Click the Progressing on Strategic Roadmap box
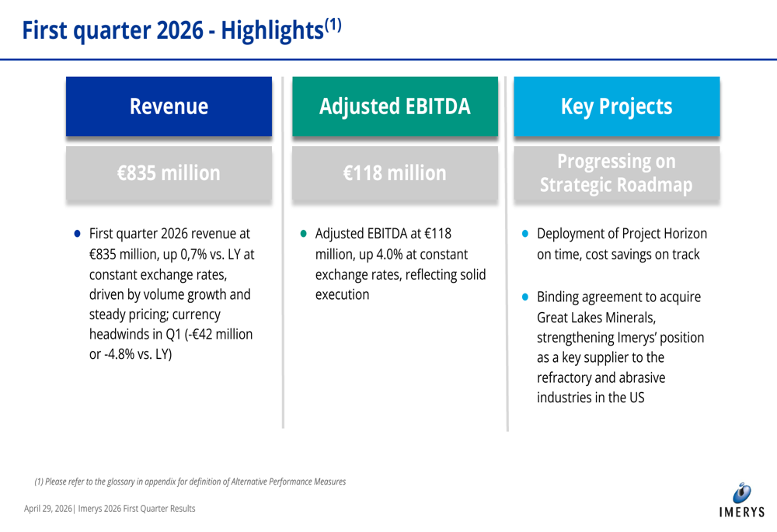 (617, 172)
